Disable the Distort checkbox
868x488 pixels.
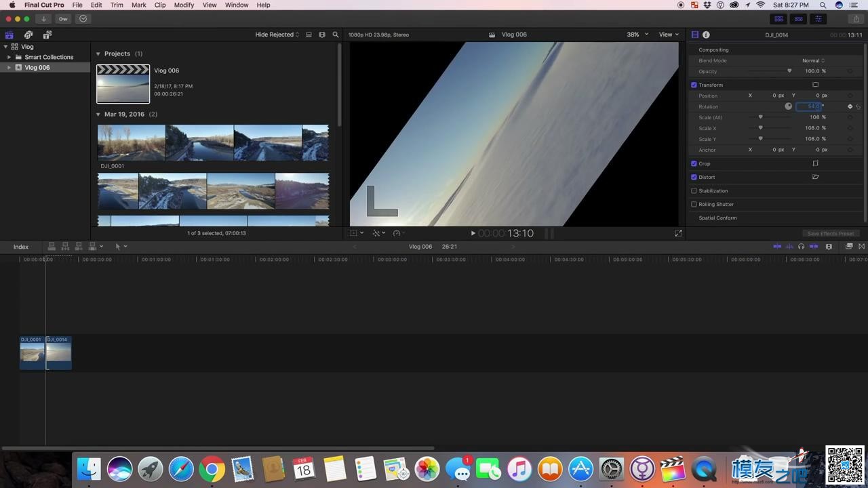(x=694, y=177)
